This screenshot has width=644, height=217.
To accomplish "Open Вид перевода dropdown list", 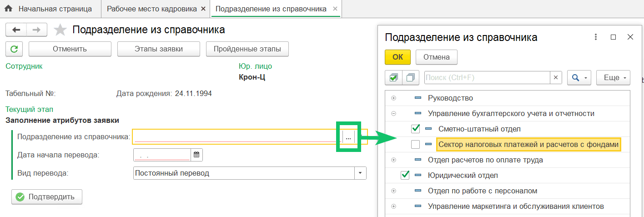I will [360, 173].
